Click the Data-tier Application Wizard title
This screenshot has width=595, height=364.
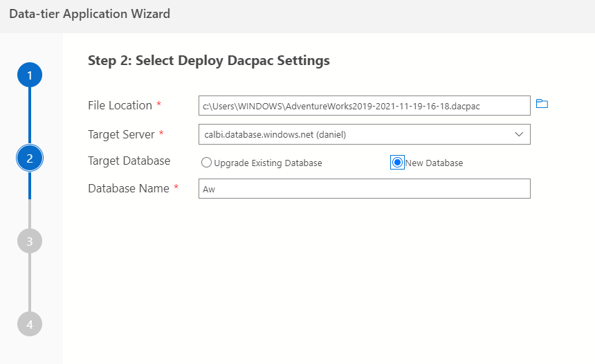click(x=89, y=14)
